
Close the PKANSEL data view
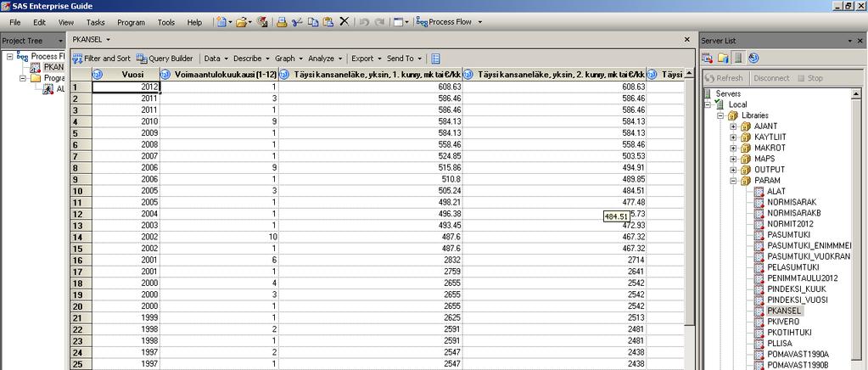point(687,40)
